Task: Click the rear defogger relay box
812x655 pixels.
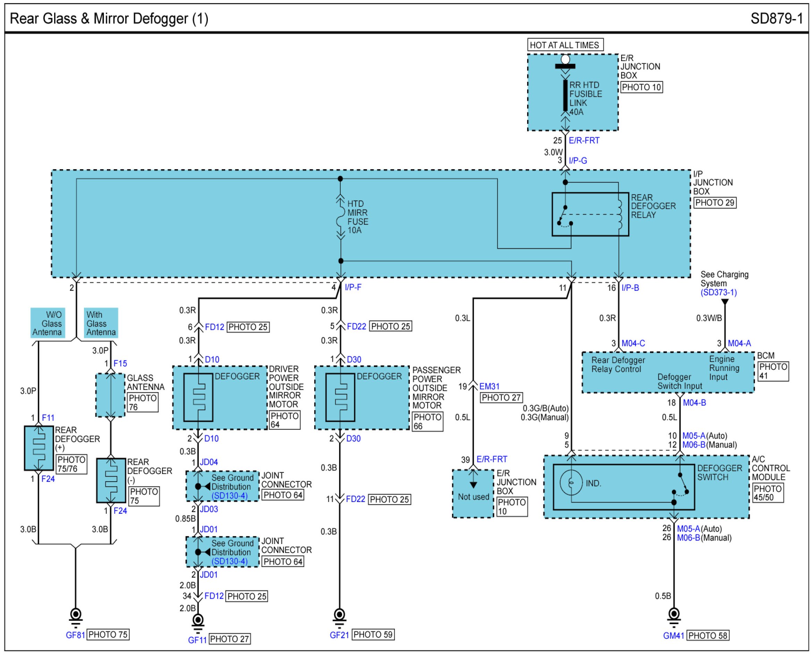Action: click(590, 214)
